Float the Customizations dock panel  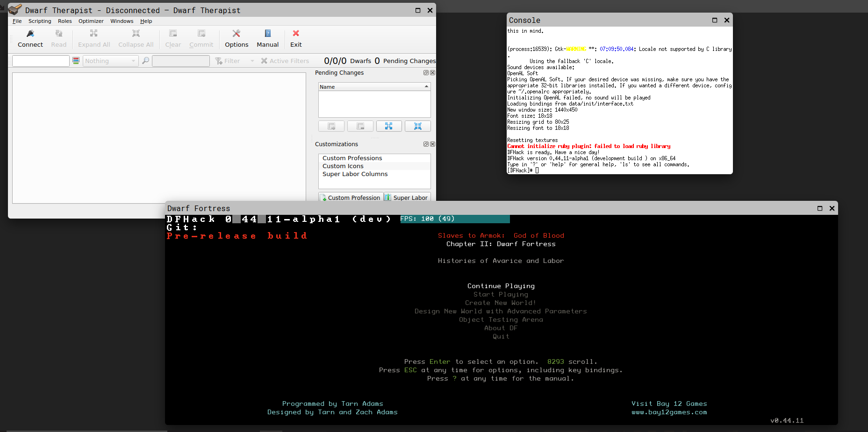click(426, 144)
